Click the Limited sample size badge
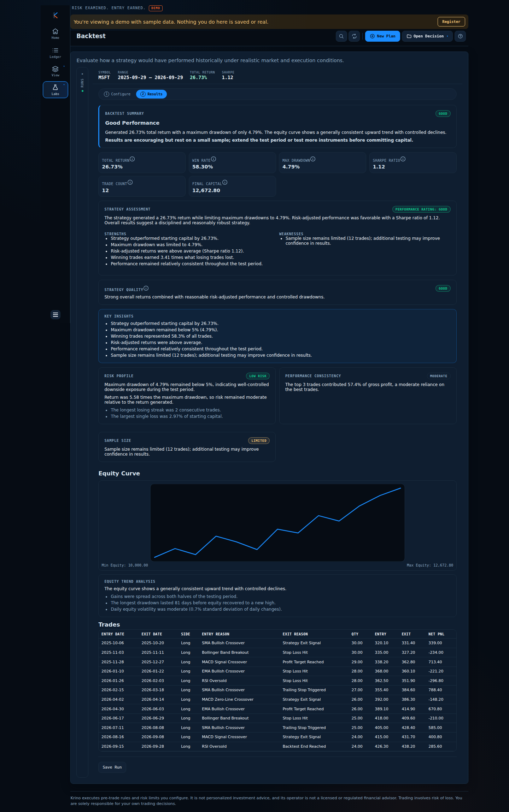Viewport: 509px width, 812px height. 259,441
